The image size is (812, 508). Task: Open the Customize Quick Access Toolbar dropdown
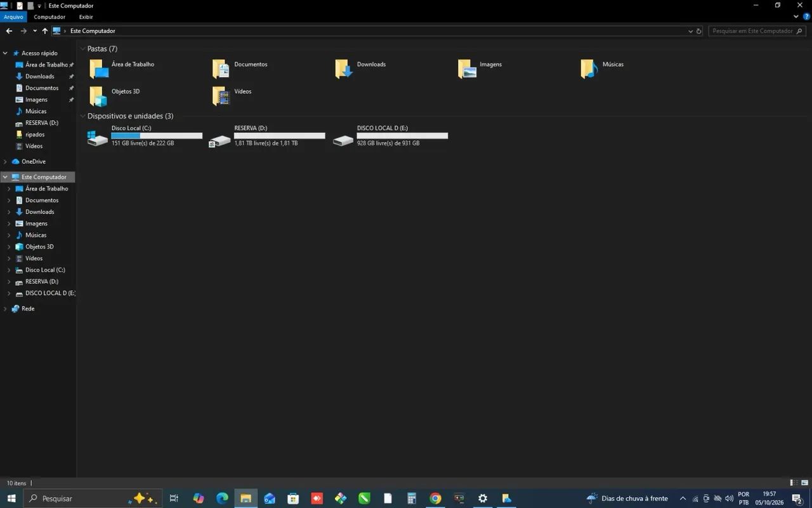(39, 6)
